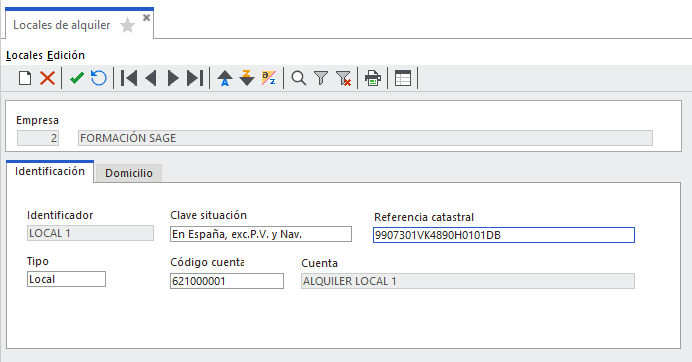
Task: Print using the printer icon
Action: tap(373, 78)
